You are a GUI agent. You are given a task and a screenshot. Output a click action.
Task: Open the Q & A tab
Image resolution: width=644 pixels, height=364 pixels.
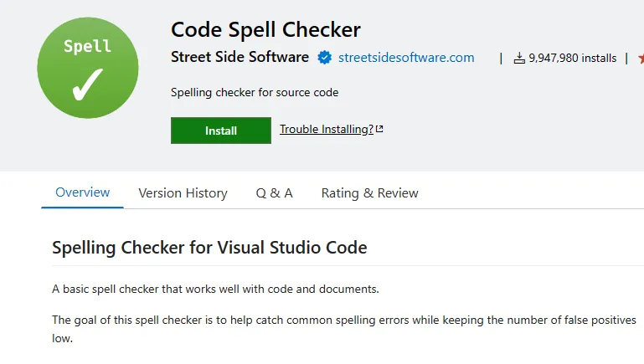(x=274, y=193)
